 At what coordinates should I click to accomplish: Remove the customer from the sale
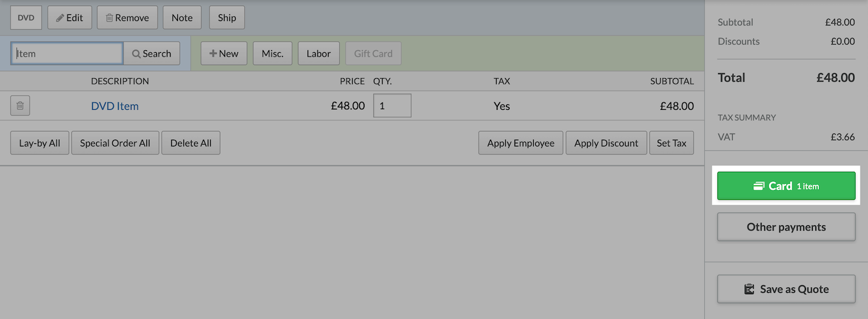tap(127, 18)
